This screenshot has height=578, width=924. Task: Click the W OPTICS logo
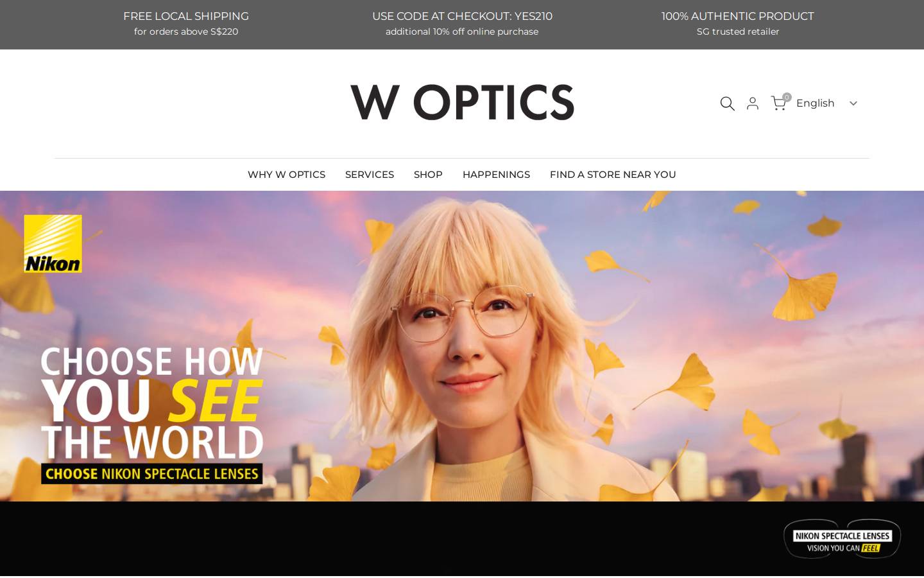click(462, 103)
